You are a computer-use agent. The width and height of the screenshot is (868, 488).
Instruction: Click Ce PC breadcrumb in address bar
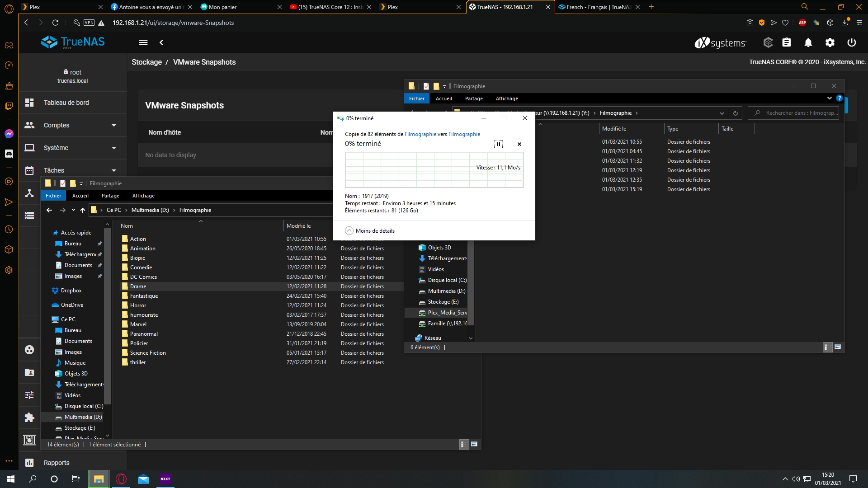point(114,210)
